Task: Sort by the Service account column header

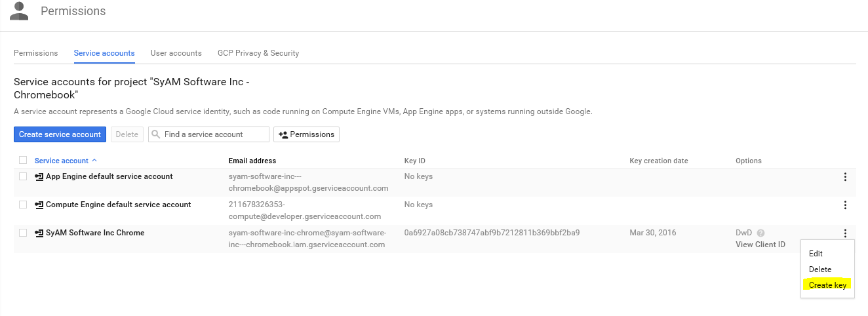Action: 62,161
